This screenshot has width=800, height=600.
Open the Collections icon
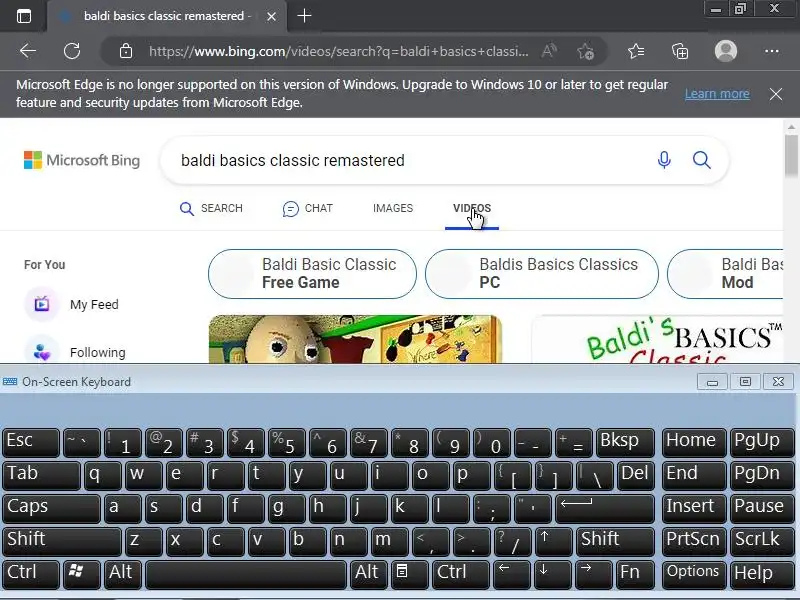tap(680, 51)
